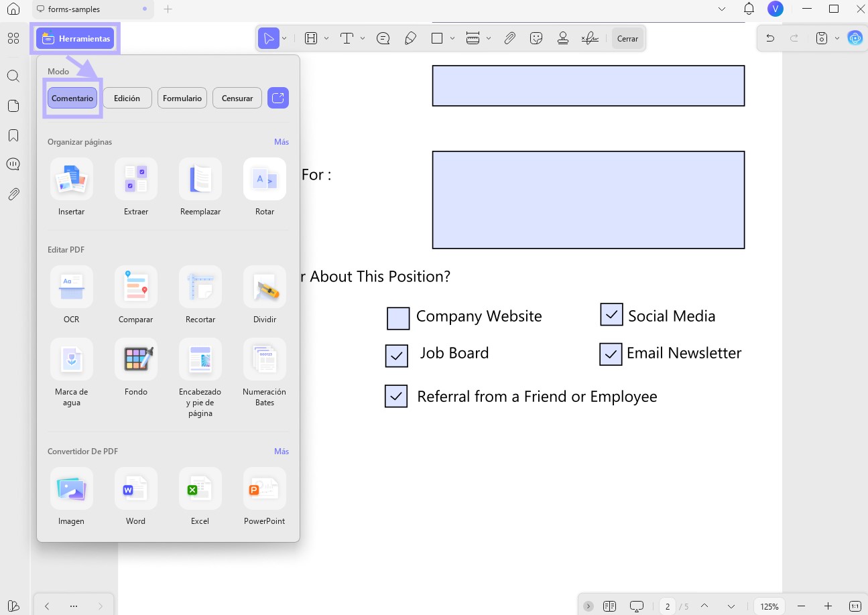Expand the shape tool dropdown arrow
The image size is (868, 615).
452,38
